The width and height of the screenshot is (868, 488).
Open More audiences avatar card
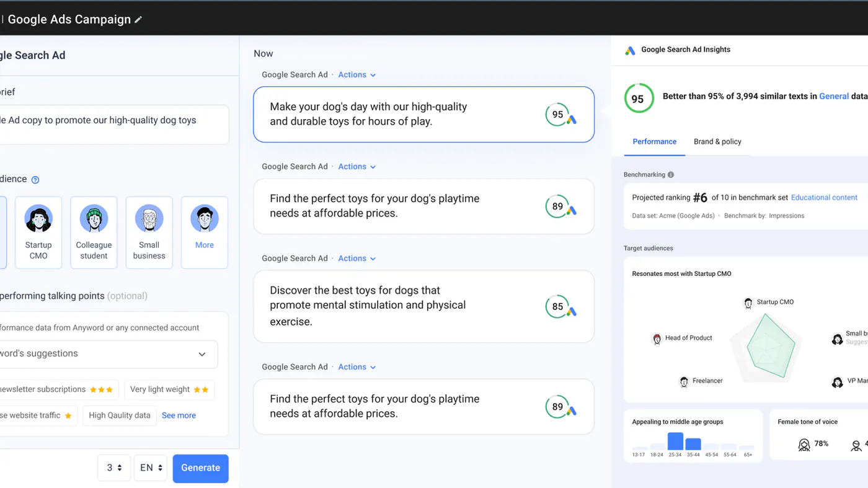[205, 233]
